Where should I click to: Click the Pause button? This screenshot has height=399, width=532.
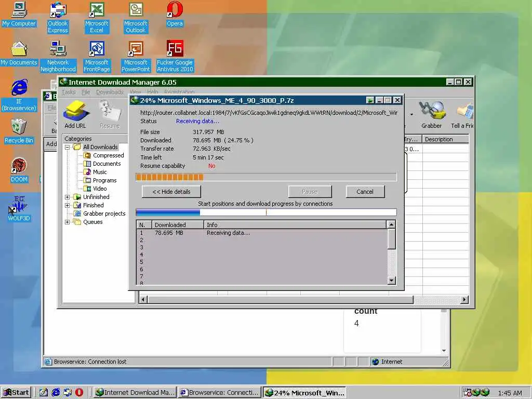pyautogui.click(x=310, y=192)
